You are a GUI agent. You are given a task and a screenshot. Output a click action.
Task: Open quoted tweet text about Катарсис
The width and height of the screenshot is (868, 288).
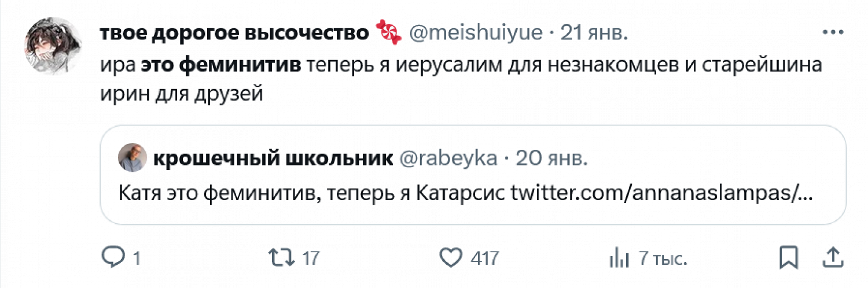[312, 193]
